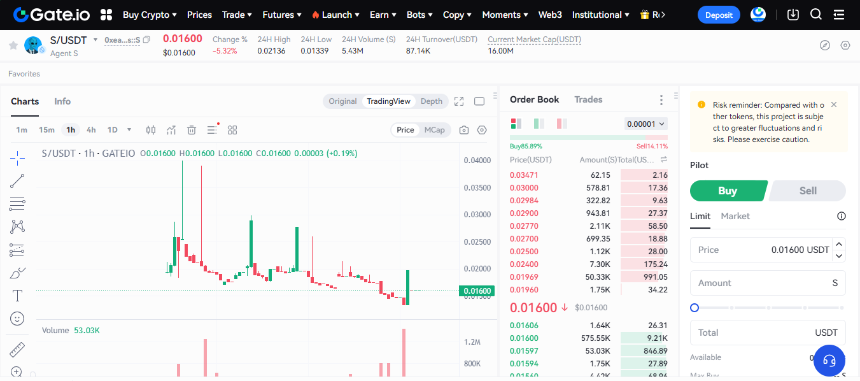The height and width of the screenshot is (381, 860).
Task: Click the Deposit button
Action: tap(718, 15)
